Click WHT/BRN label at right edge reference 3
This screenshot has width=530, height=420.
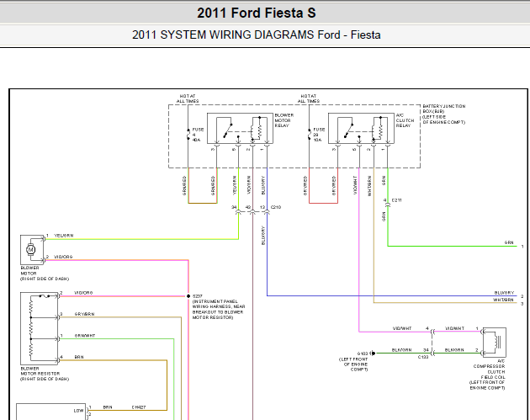503,300
